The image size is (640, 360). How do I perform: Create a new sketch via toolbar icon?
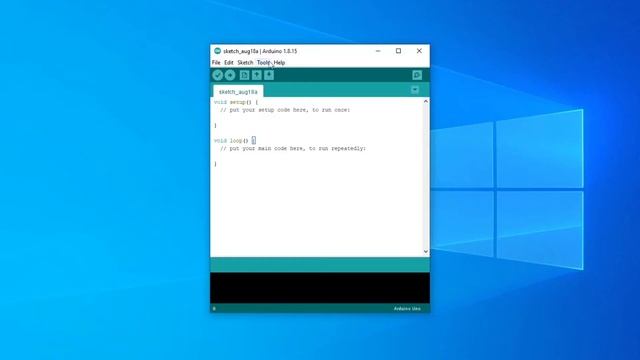(x=244, y=75)
